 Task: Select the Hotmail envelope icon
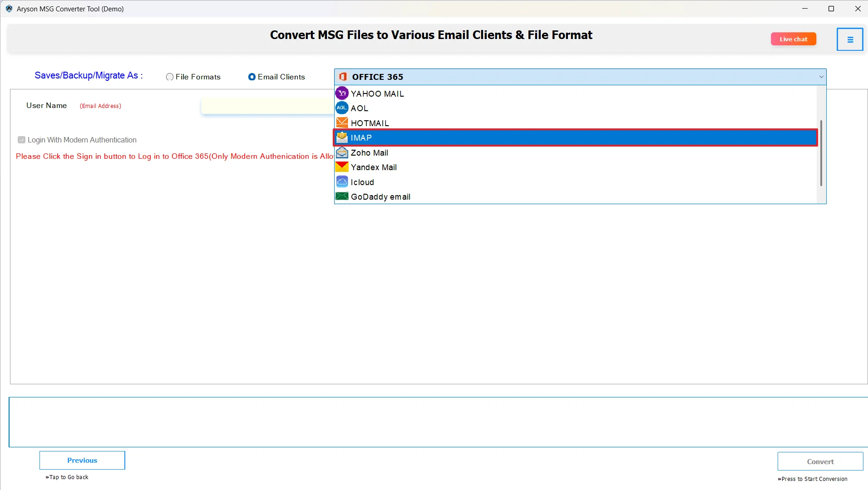pyautogui.click(x=342, y=122)
